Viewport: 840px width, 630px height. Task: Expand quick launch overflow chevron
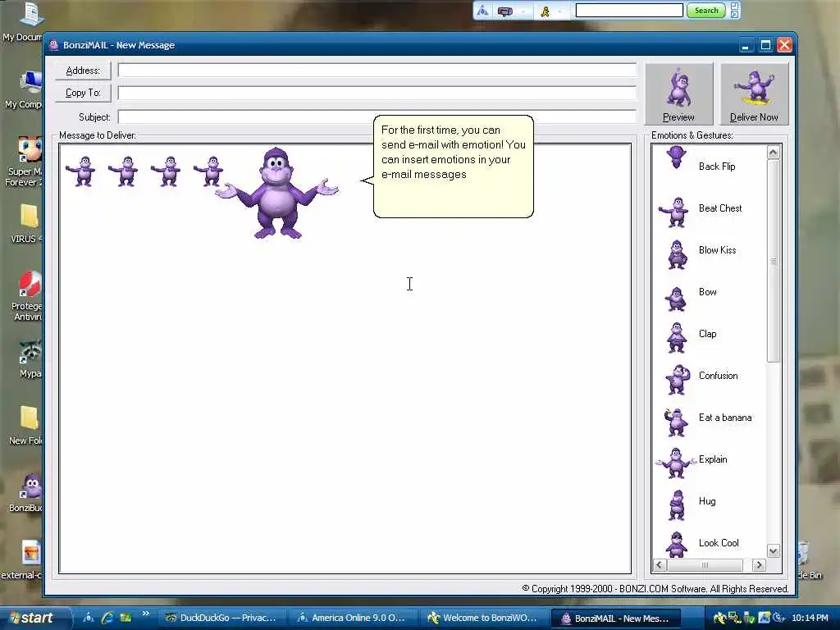(145, 614)
